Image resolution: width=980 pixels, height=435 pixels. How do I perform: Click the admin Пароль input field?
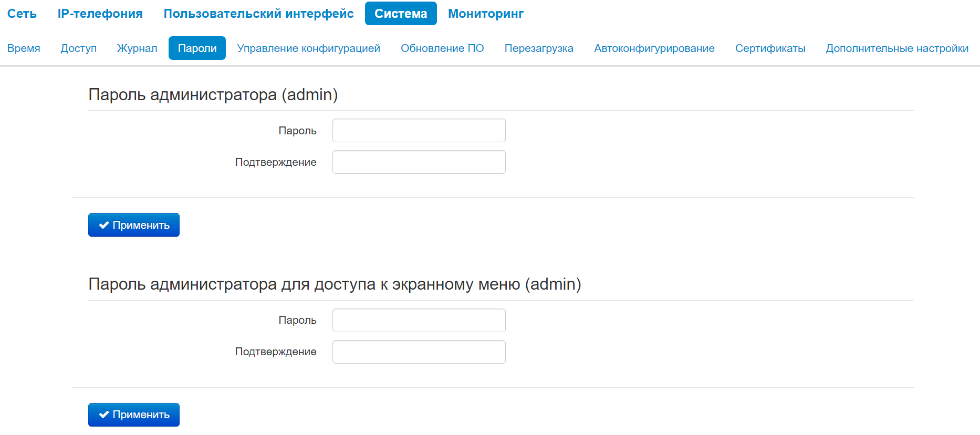pyautogui.click(x=419, y=131)
